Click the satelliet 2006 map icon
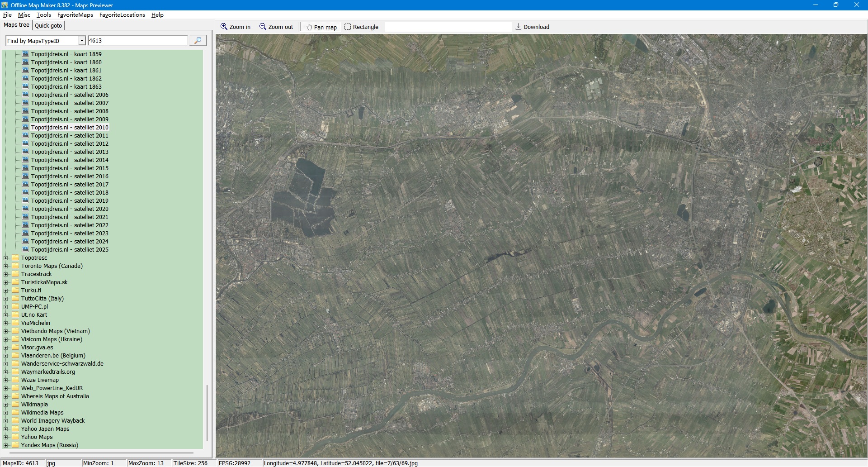 tap(26, 95)
